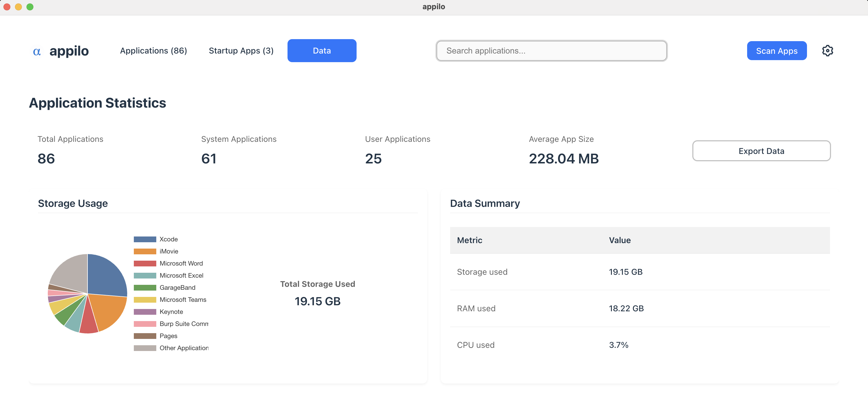Toggle the Xcode legend label
The image size is (868, 393).
tap(168, 239)
